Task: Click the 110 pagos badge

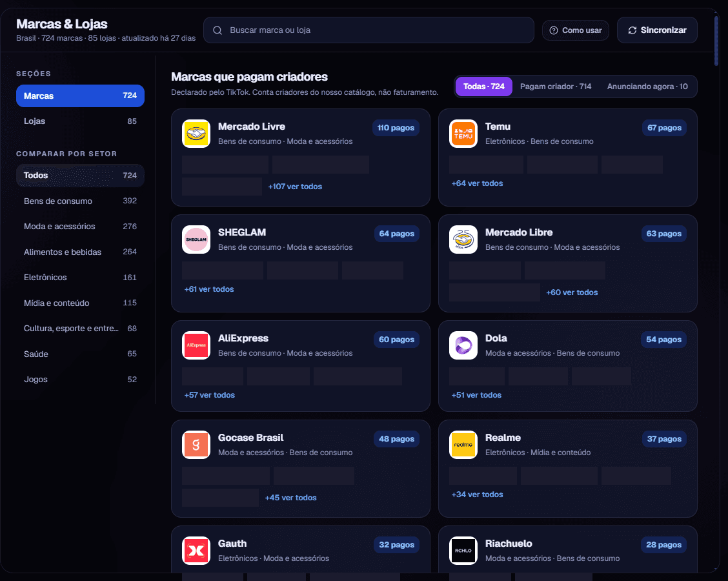Action: coord(396,128)
